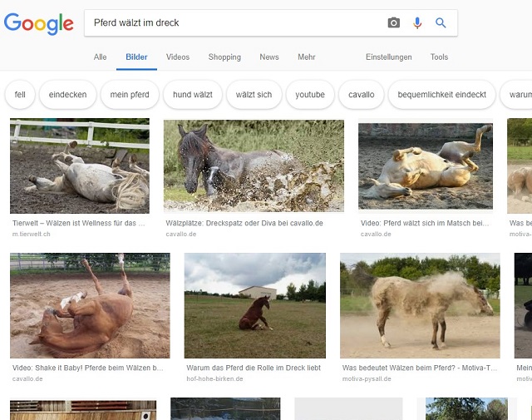Viewport: 532px width, 420px height.
Task: Click cavallo.de source under Wälzplätze result
Action: tap(181, 234)
